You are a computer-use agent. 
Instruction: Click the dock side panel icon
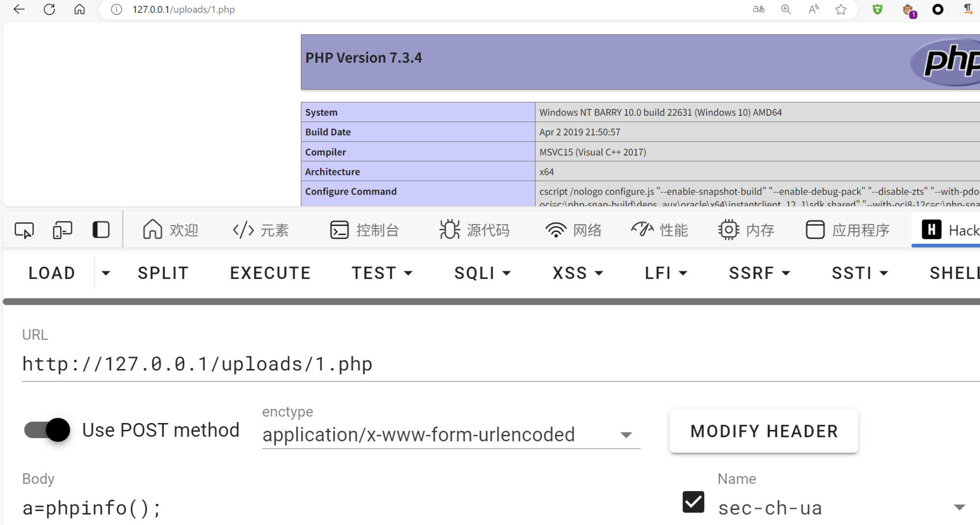coord(101,230)
